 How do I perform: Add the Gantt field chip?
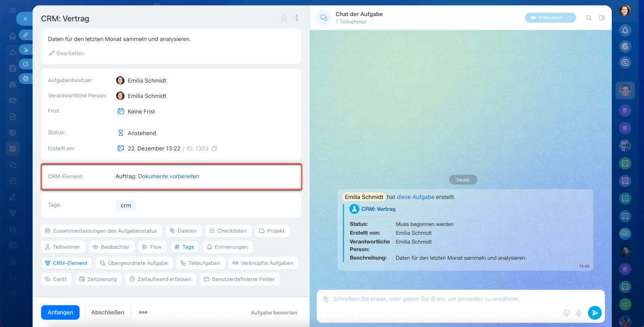click(x=56, y=279)
